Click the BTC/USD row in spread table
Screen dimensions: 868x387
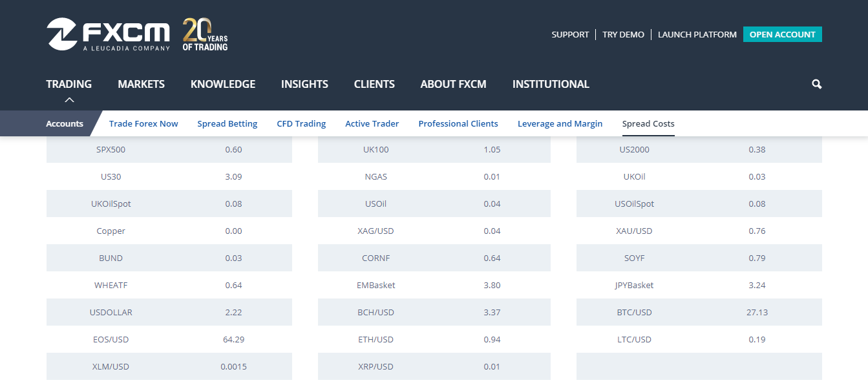click(x=634, y=312)
